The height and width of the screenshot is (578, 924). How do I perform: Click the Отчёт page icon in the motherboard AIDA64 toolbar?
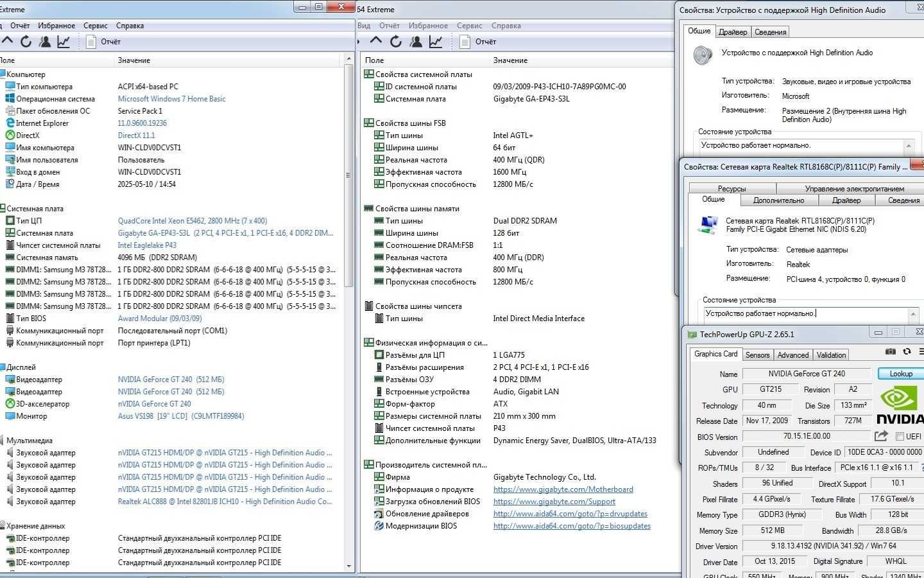click(465, 42)
